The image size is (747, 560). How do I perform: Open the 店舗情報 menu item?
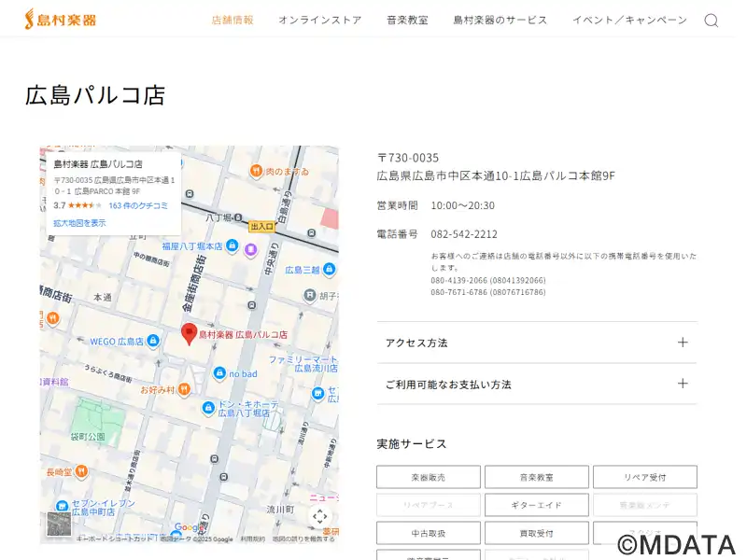[233, 20]
